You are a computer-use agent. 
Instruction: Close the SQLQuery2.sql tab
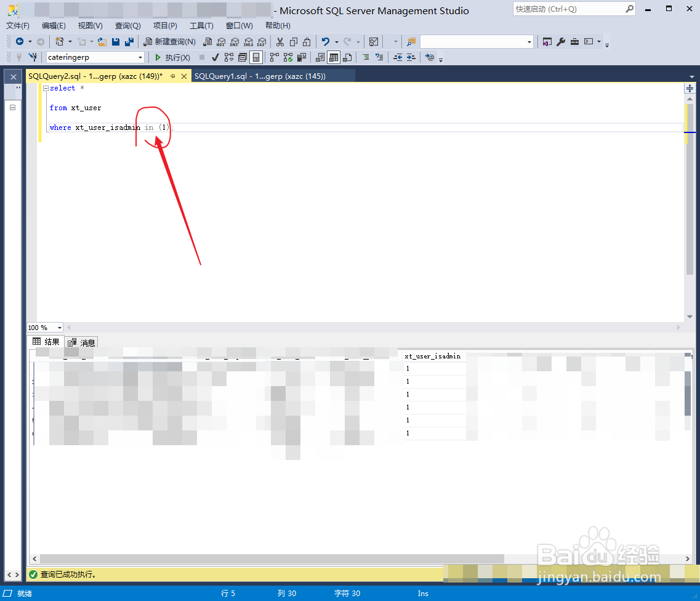[x=184, y=76]
